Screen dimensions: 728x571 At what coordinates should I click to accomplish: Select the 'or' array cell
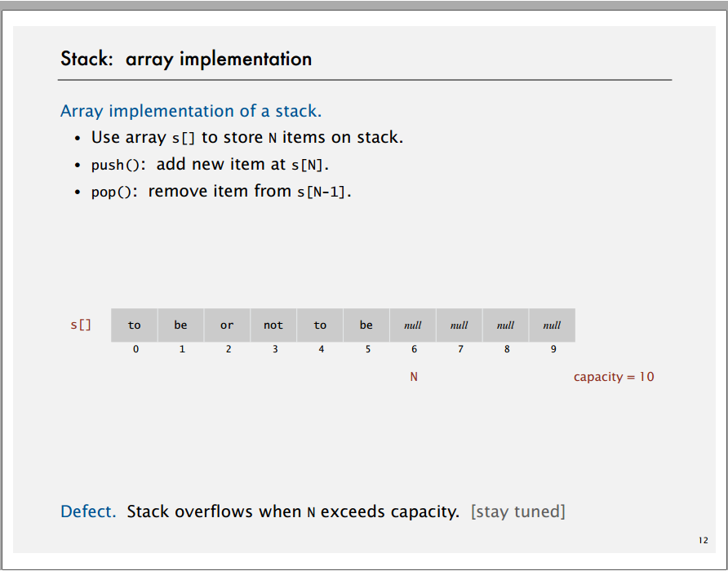click(227, 325)
